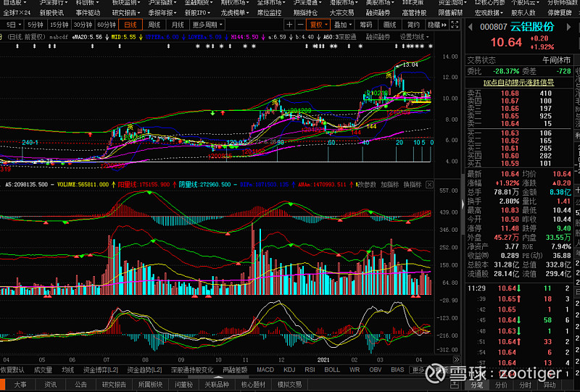Toggle 筹码 chip distribution view
Image resolution: width=580 pixels, height=392 pixels.
366,25
